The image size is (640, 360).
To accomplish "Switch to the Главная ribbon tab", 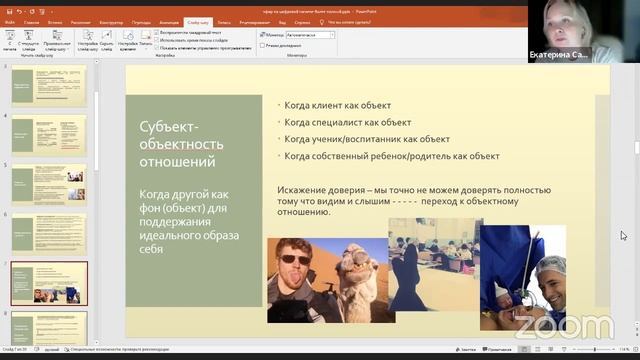I will pos(31,22).
